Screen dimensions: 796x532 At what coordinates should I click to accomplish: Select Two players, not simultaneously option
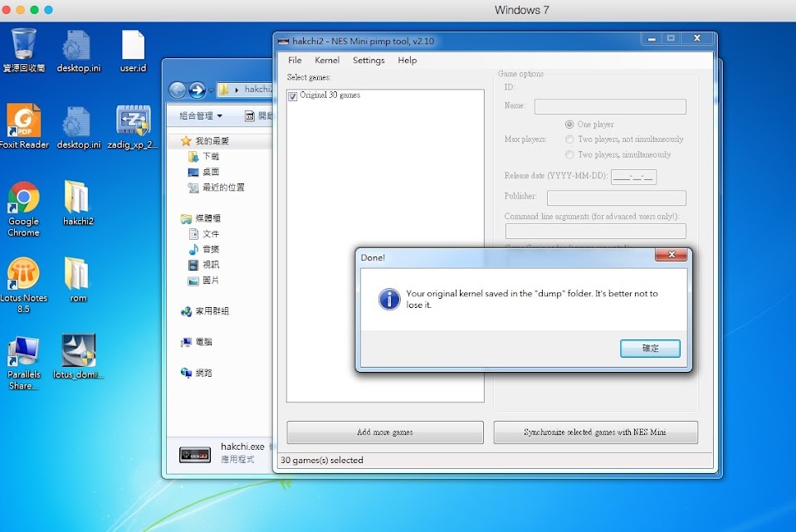569,139
